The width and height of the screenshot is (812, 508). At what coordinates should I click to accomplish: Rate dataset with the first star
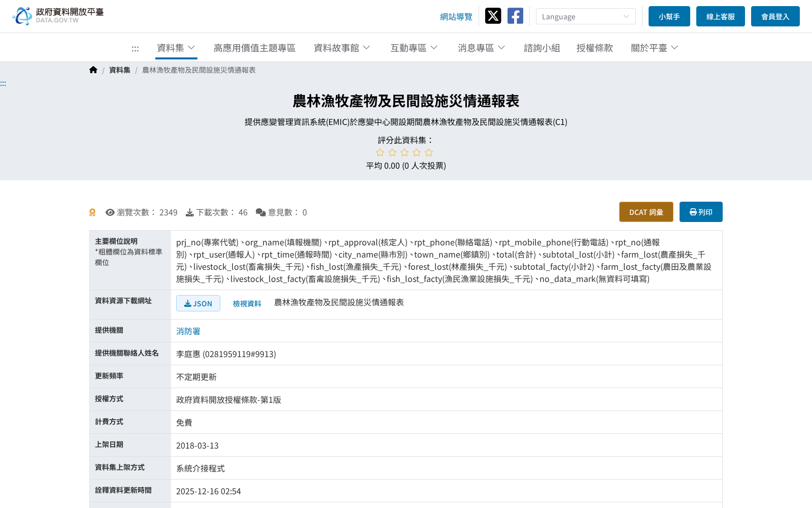(380, 152)
